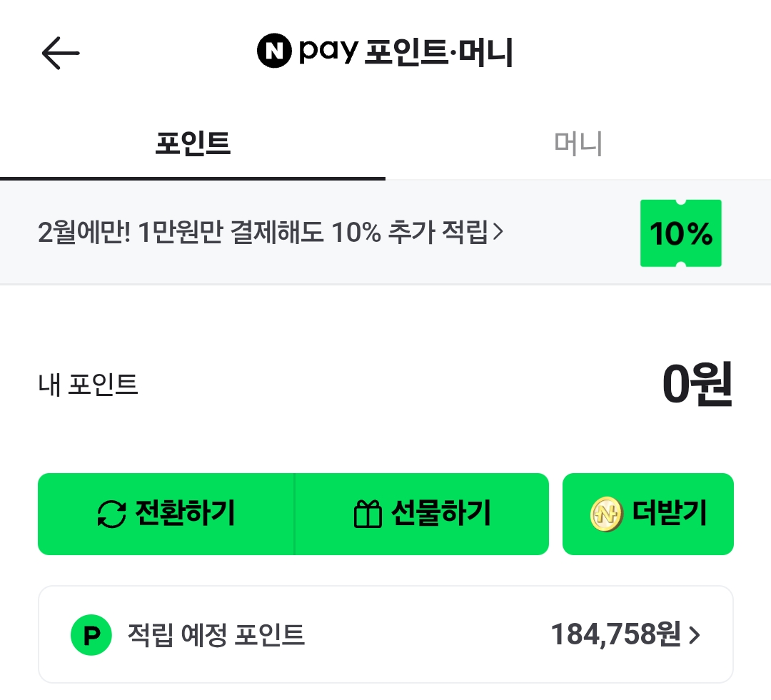Image resolution: width=771 pixels, height=700 pixels.
Task: Tap the green P point icon
Action: click(91, 634)
